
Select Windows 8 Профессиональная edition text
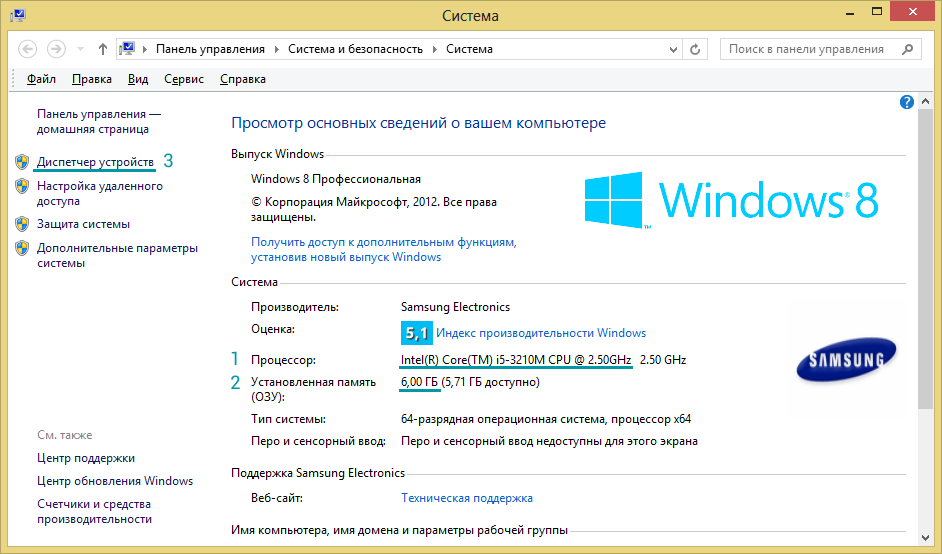(x=336, y=179)
